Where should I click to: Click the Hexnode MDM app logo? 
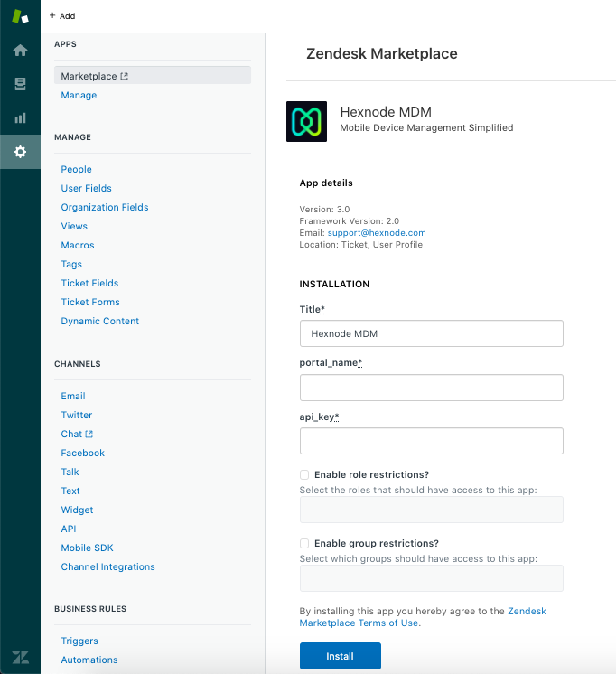306,121
